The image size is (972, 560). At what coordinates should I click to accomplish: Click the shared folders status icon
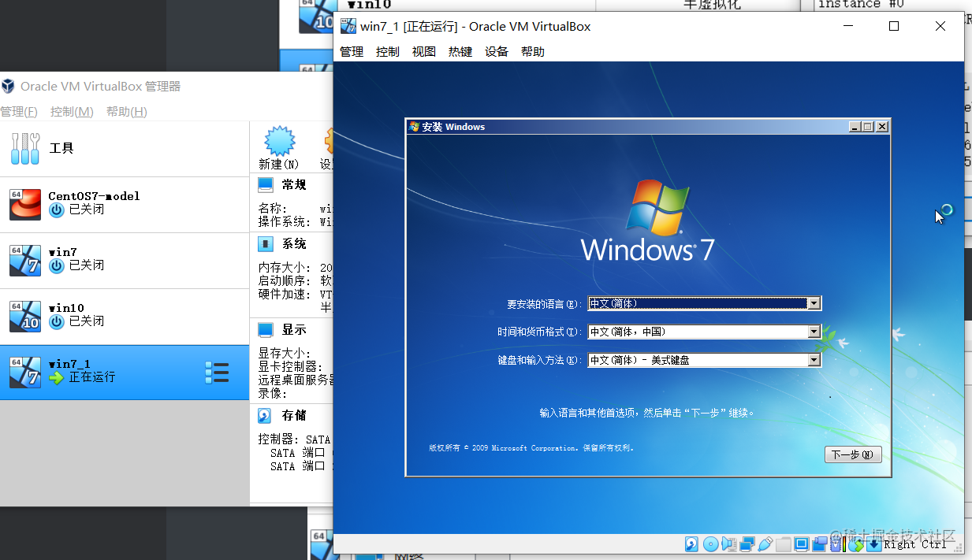coord(784,543)
